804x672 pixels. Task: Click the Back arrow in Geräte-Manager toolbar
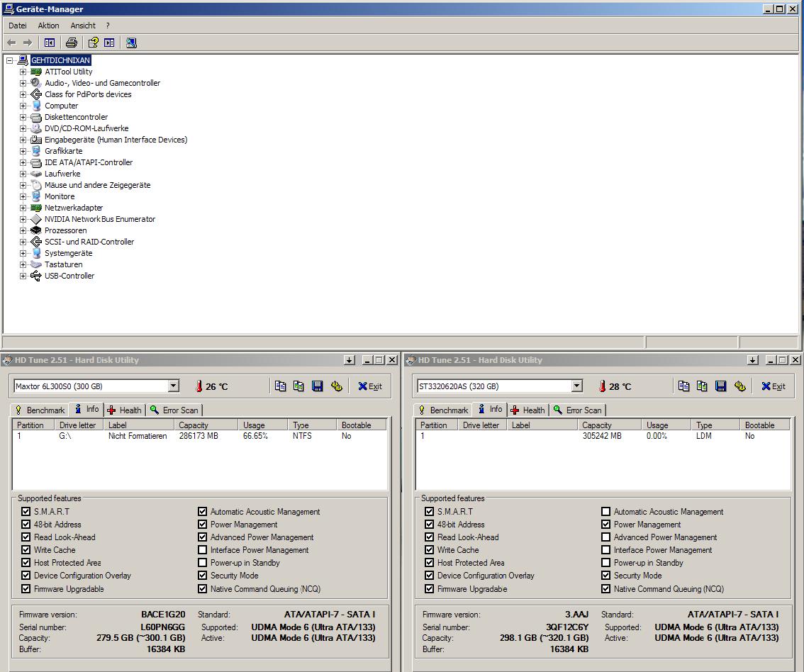pyautogui.click(x=11, y=43)
